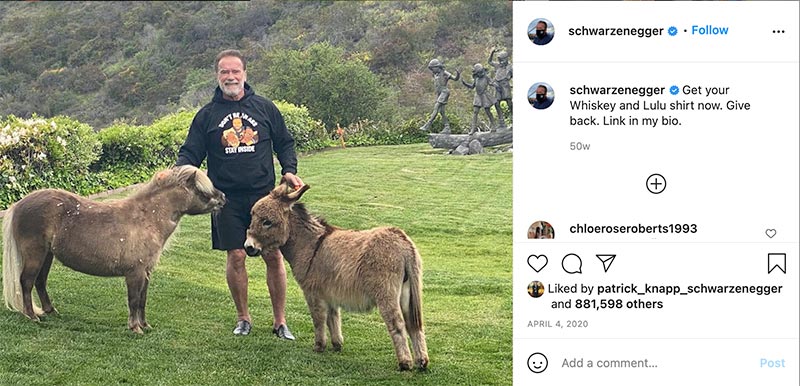Open the header profile avatar thumbnail
Viewport: 800px width, 386px height.
pos(541,32)
